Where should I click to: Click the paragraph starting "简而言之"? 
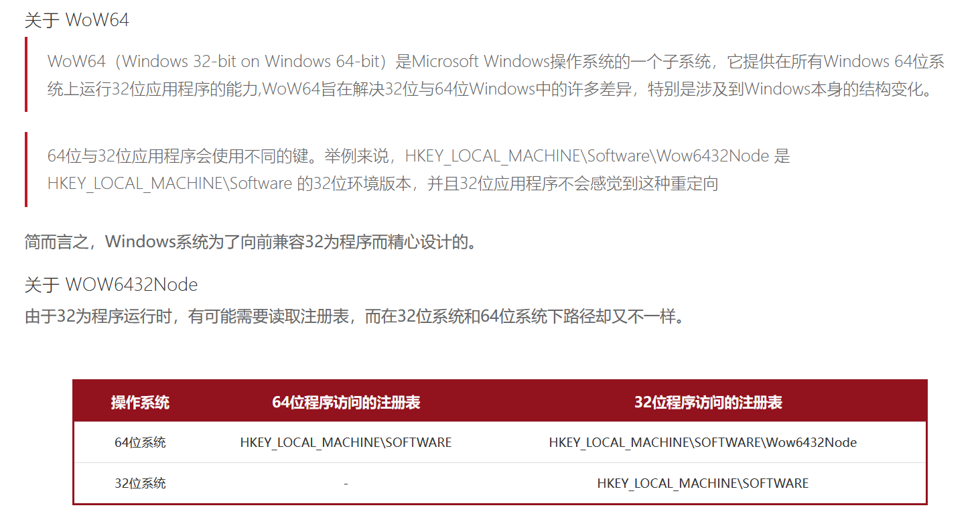[252, 242]
